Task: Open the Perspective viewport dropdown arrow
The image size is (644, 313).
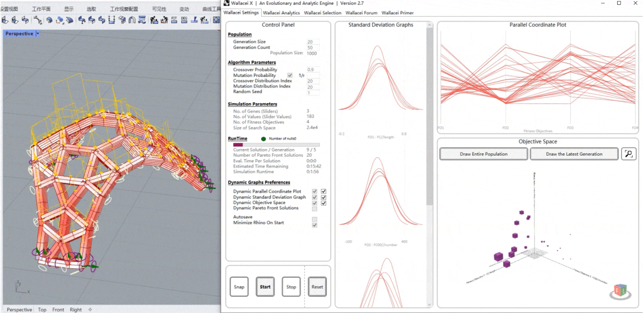Action: tap(38, 33)
